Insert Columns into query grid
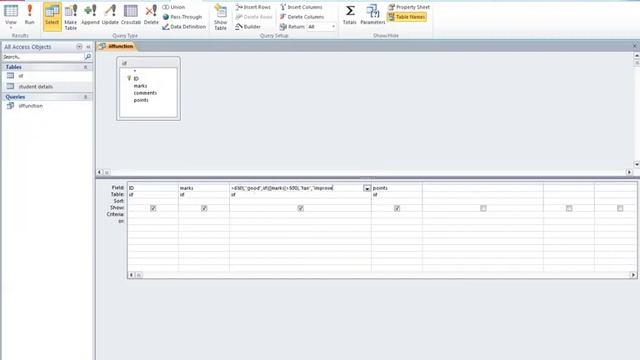This screenshot has width=640, height=360. click(x=302, y=7)
